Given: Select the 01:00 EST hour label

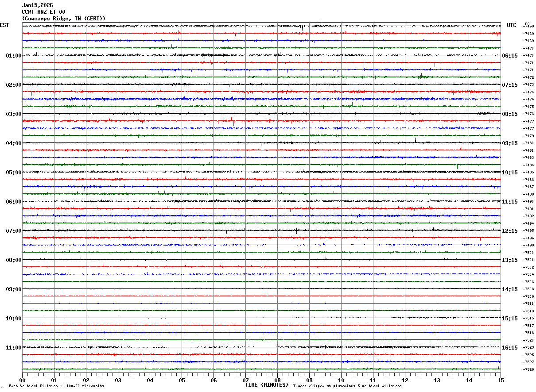Looking at the screenshot, I should pyautogui.click(x=14, y=56).
